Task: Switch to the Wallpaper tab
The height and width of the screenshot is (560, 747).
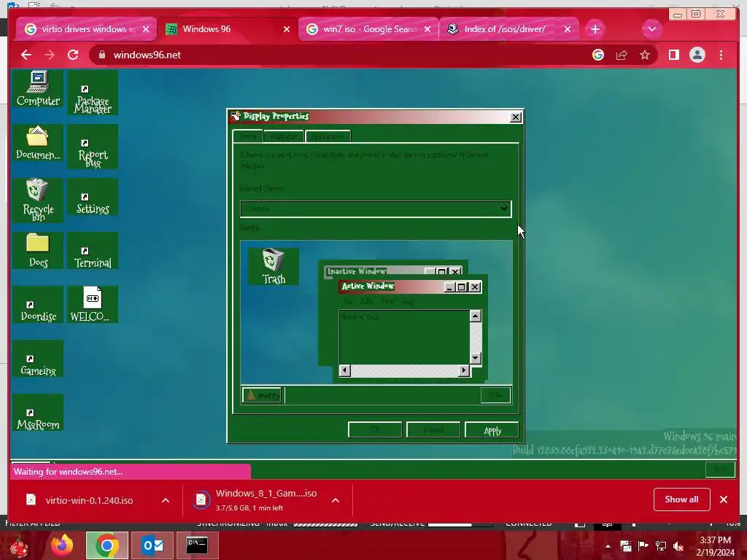Action: tap(284, 136)
